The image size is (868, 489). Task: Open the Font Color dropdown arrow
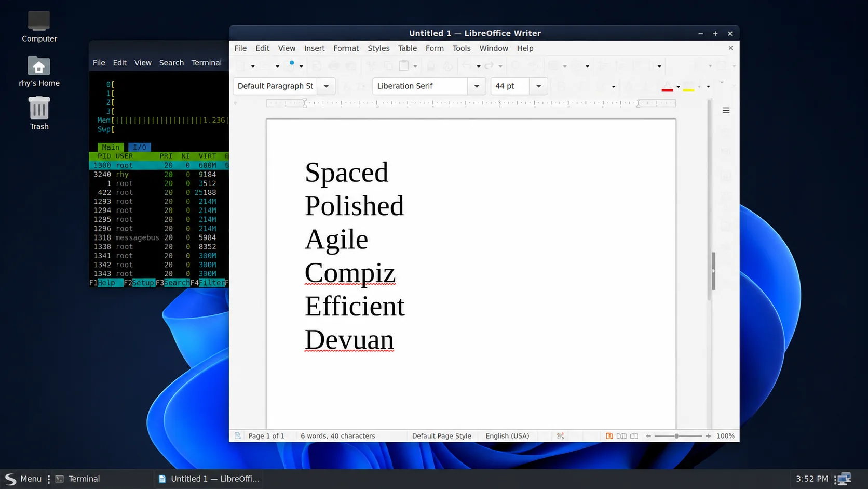pyautogui.click(x=678, y=87)
